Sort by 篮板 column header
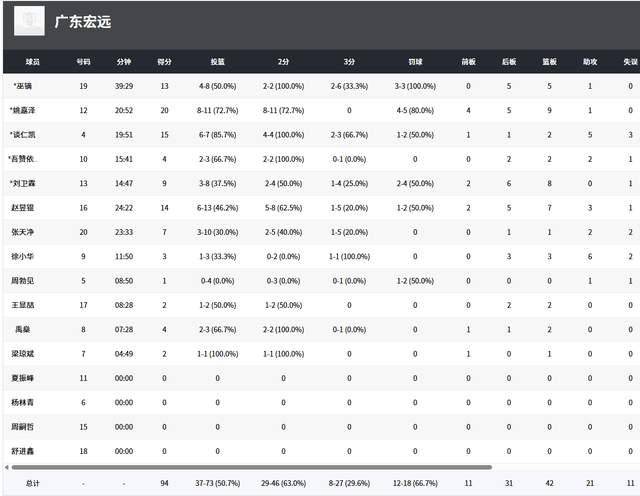Image resolution: width=640 pixels, height=496 pixels. (549, 61)
